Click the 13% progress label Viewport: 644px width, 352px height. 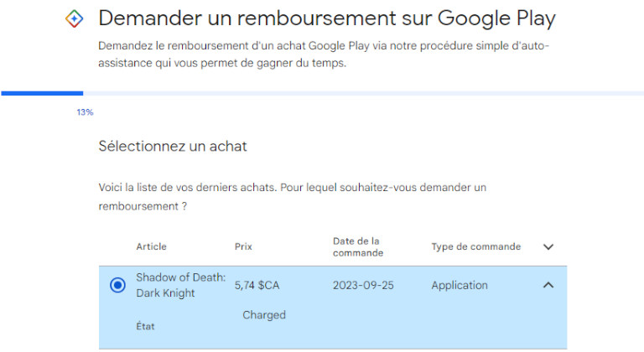click(85, 112)
